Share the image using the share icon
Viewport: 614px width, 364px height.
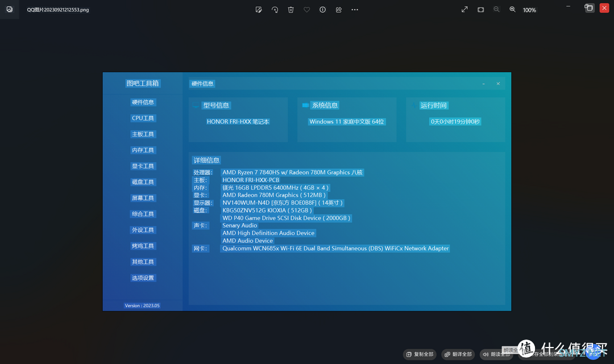[x=339, y=10]
